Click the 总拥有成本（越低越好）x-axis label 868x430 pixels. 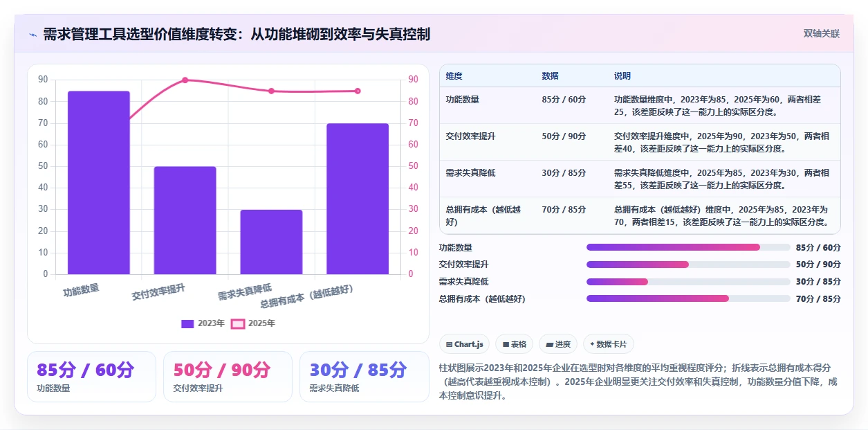click(307, 297)
